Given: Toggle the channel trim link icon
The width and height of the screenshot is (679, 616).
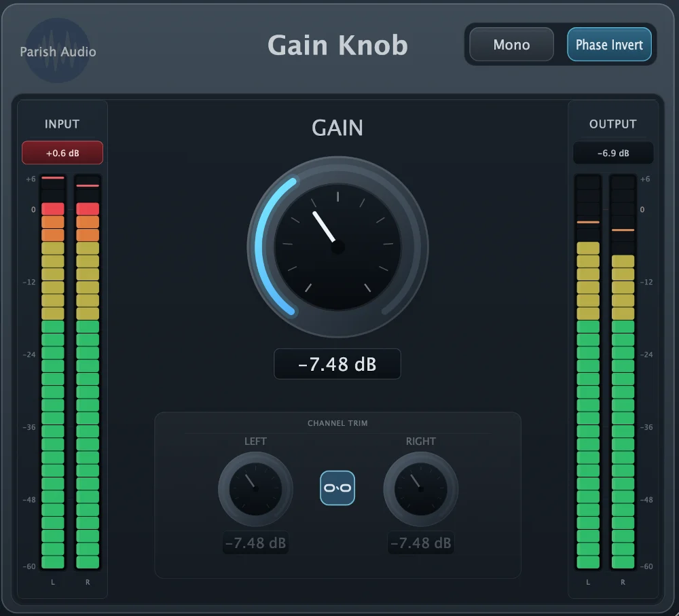Looking at the screenshot, I should coord(337,488).
